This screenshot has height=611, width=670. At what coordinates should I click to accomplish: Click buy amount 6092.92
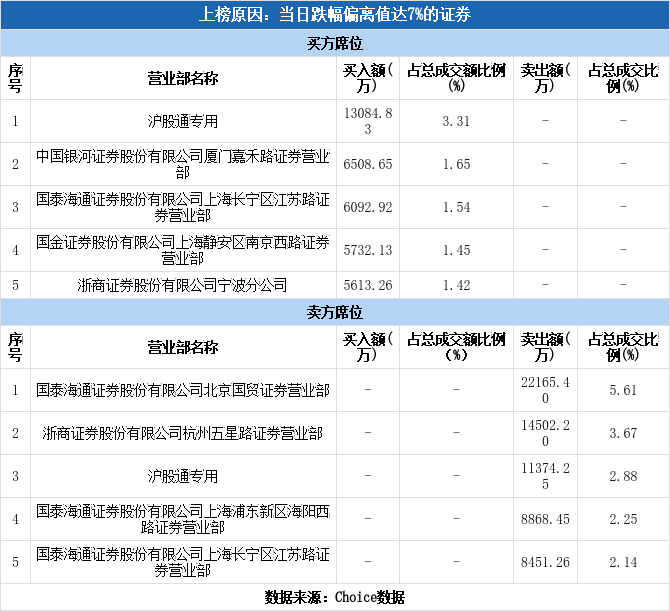pos(368,207)
